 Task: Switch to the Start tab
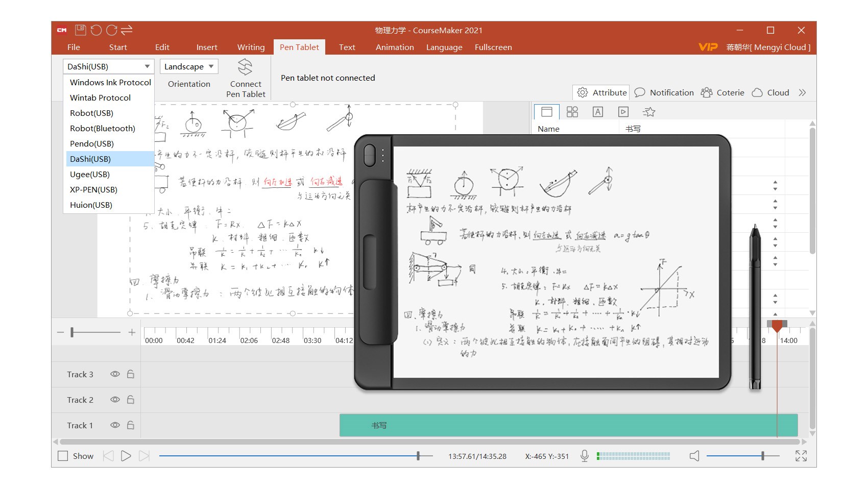118,47
